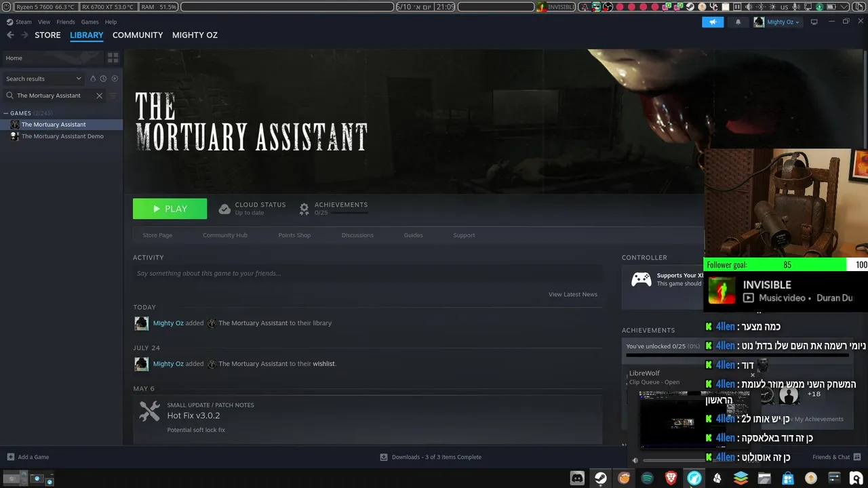The height and width of the screenshot is (488, 868).
Task: Open the Discussions link
Action: (x=357, y=235)
